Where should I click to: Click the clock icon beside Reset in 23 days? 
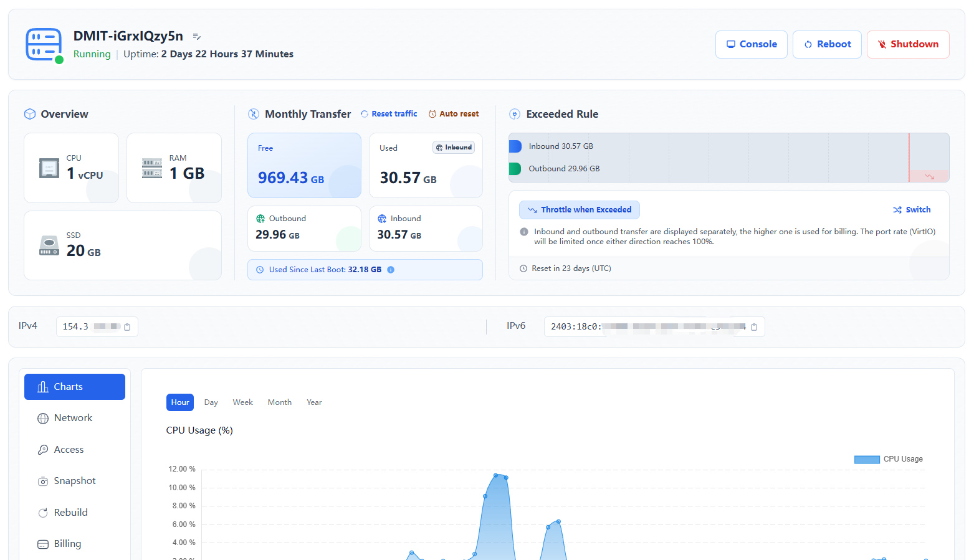coord(523,268)
